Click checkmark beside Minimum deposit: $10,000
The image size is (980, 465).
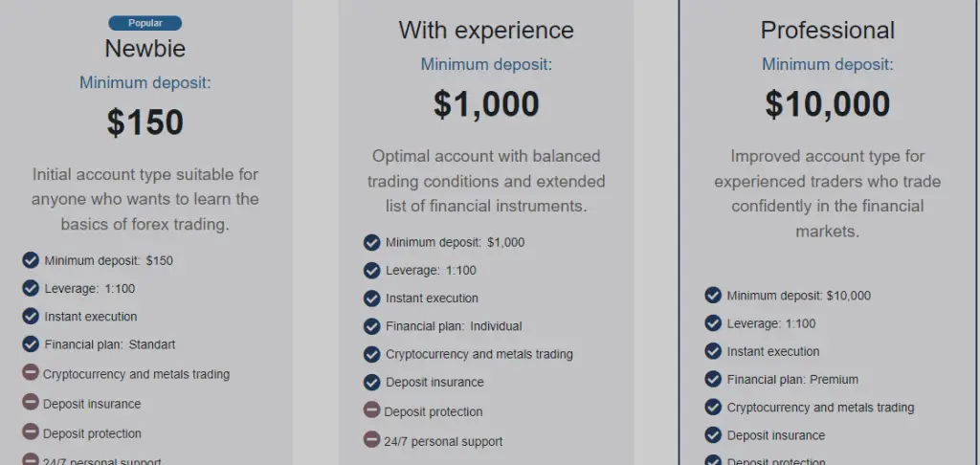713,295
